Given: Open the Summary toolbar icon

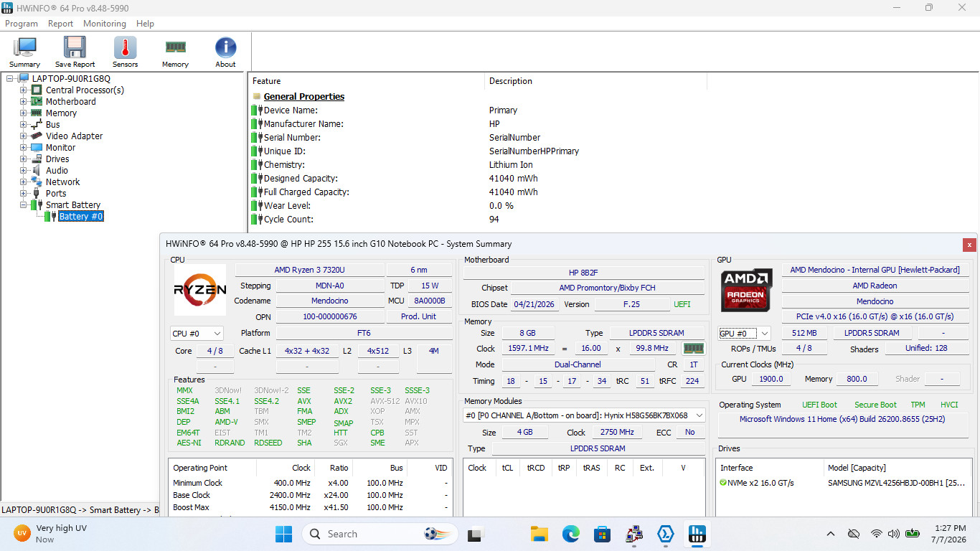Looking at the screenshot, I should (24, 52).
